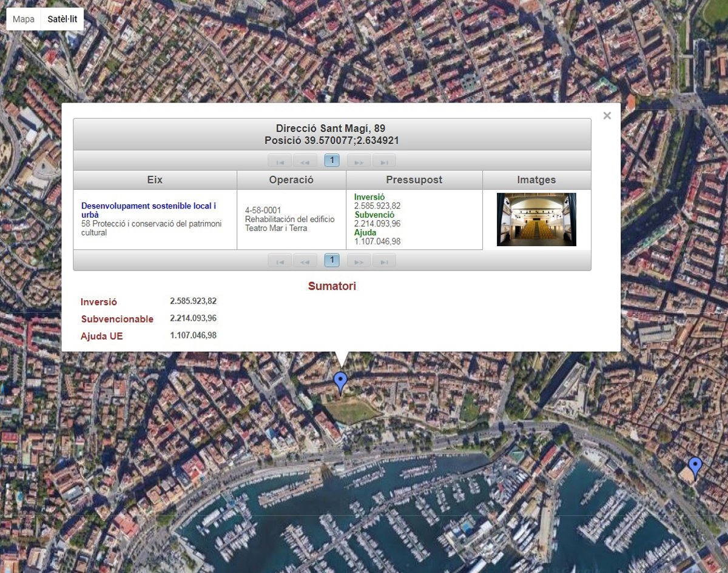Image resolution: width=728 pixels, height=573 pixels.
Task: Click bottom paginator first page icon
Action: 280,261
